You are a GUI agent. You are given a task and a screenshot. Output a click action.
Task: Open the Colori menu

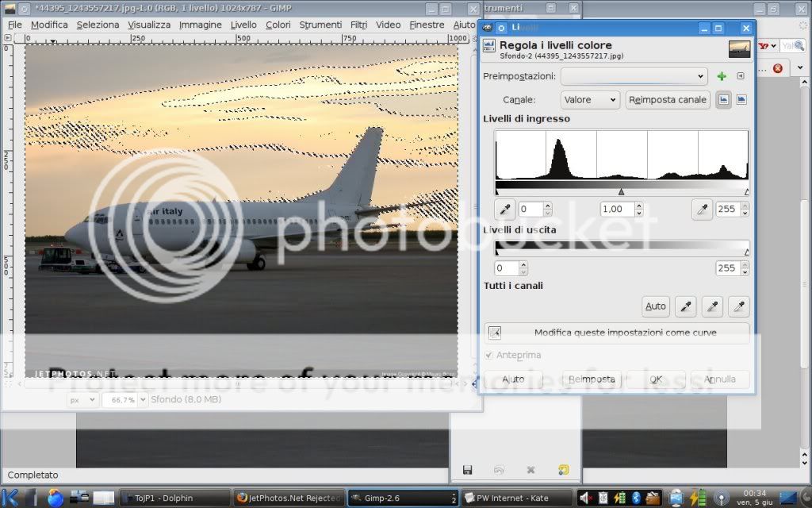(x=278, y=25)
